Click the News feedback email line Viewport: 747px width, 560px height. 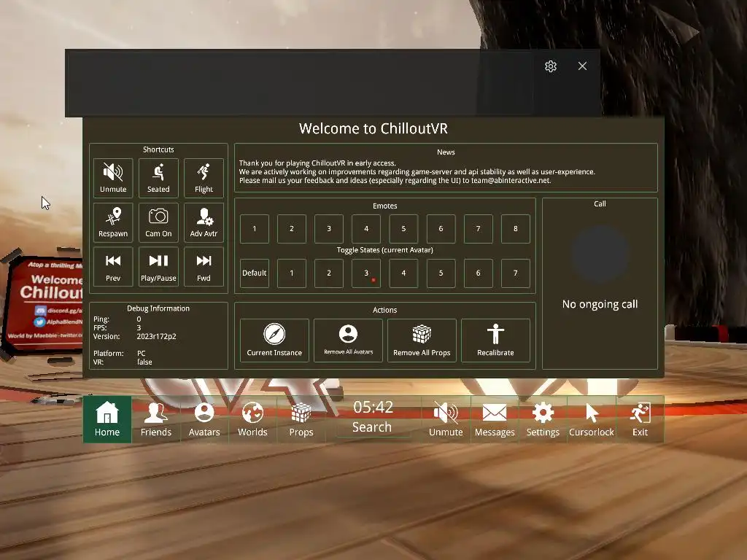[395, 181]
